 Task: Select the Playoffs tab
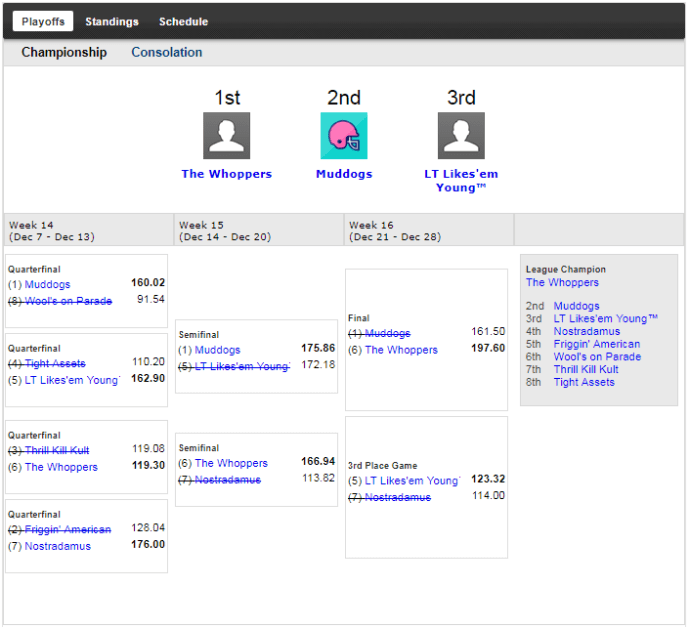[x=43, y=22]
